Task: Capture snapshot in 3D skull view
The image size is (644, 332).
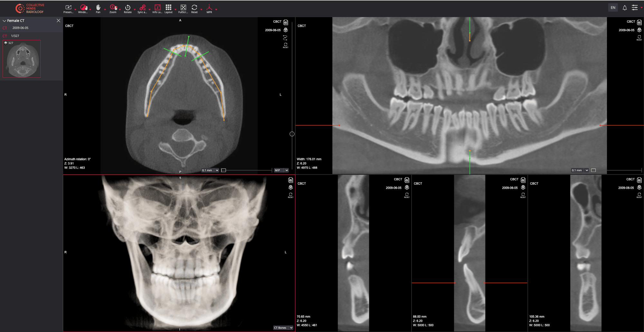Action: (290, 180)
